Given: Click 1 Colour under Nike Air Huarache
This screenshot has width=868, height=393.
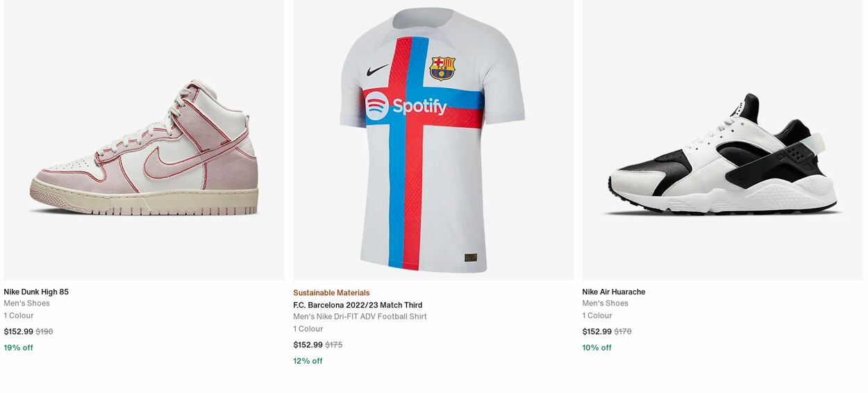Looking at the screenshot, I should pyautogui.click(x=597, y=316).
